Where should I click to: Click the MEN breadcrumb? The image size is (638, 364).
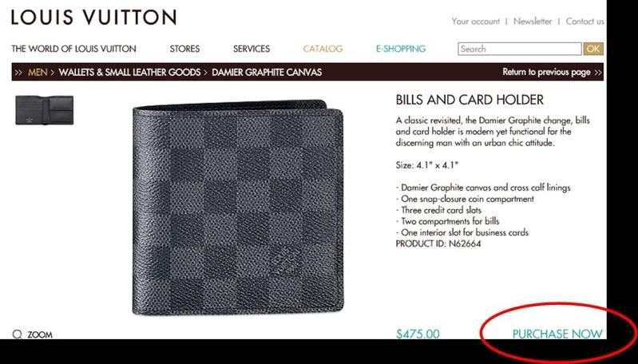38,73
